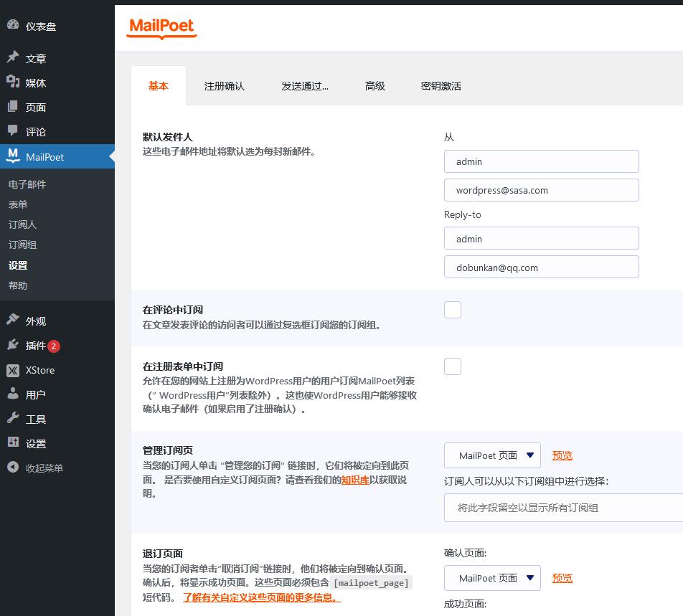Open 订阅组 in MailPoet submenu
The width and height of the screenshot is (683, 616).
point(22,245)
